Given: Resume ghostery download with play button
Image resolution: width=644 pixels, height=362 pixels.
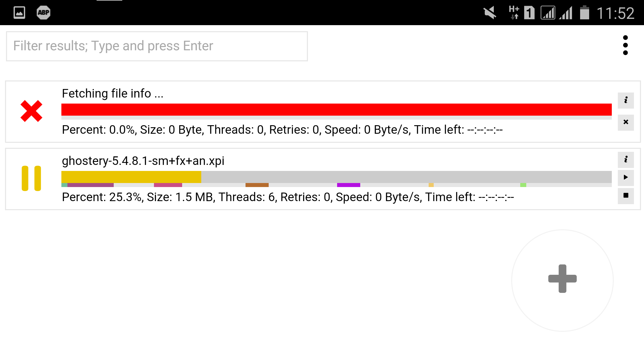Looking at the screenshot, I should coord(626,178).
